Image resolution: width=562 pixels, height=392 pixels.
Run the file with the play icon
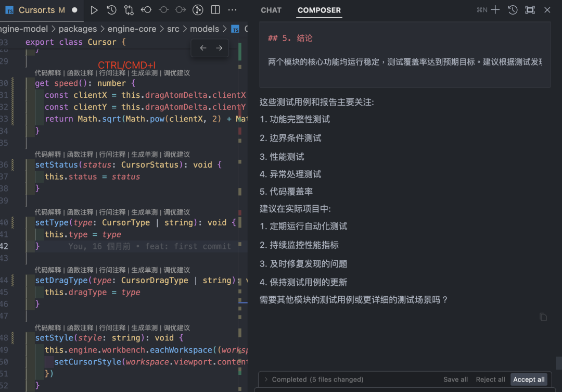pyautogui.click(x=94, y=10)
